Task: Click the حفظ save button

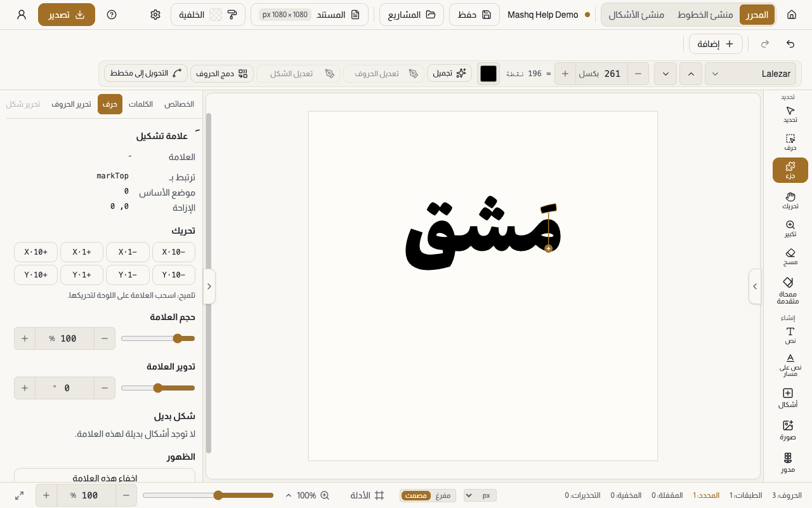Action: click(475, 15)
